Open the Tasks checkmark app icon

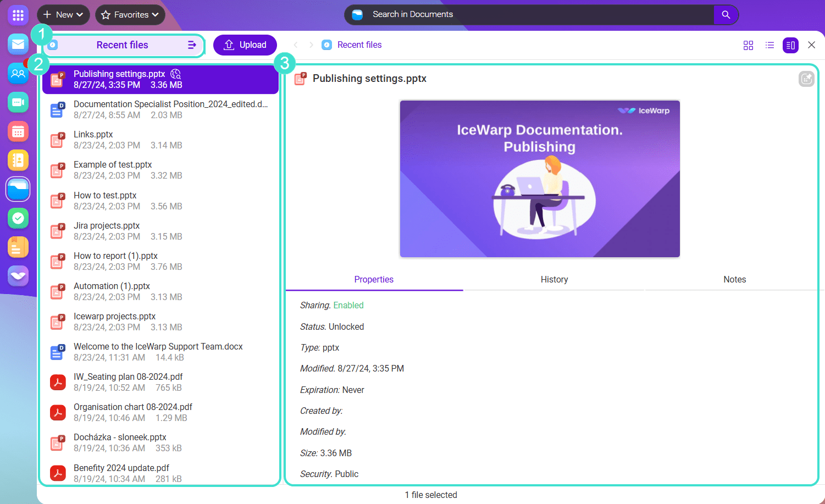(x=18, y=218)
